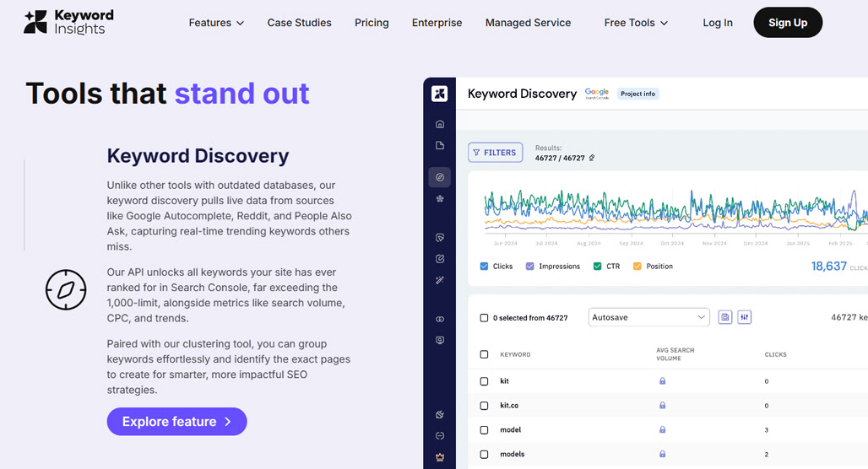Image resolution: width=868 pixels, height=469 pixels.
Task: Click the lock icon in the kit row
Action: [x=662, y=381]
